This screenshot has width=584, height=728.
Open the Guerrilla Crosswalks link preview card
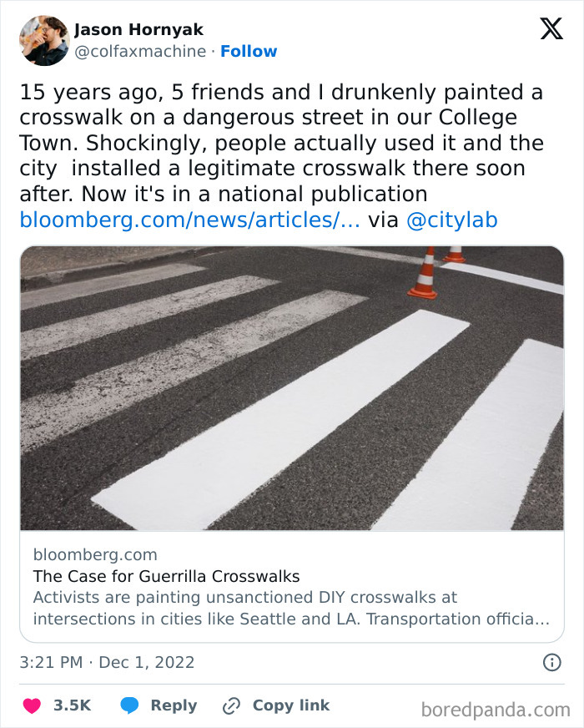[x=292, y=584]
